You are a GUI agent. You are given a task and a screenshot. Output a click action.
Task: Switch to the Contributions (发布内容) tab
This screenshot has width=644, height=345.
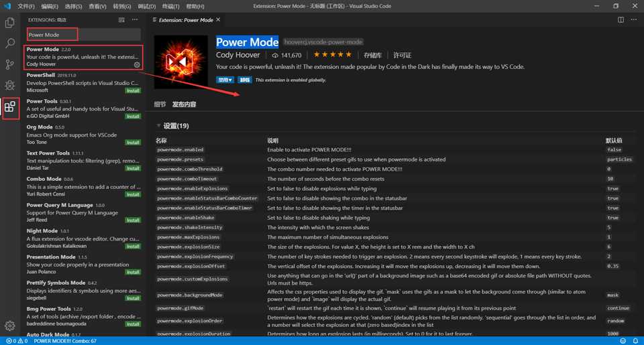[184, 105]
